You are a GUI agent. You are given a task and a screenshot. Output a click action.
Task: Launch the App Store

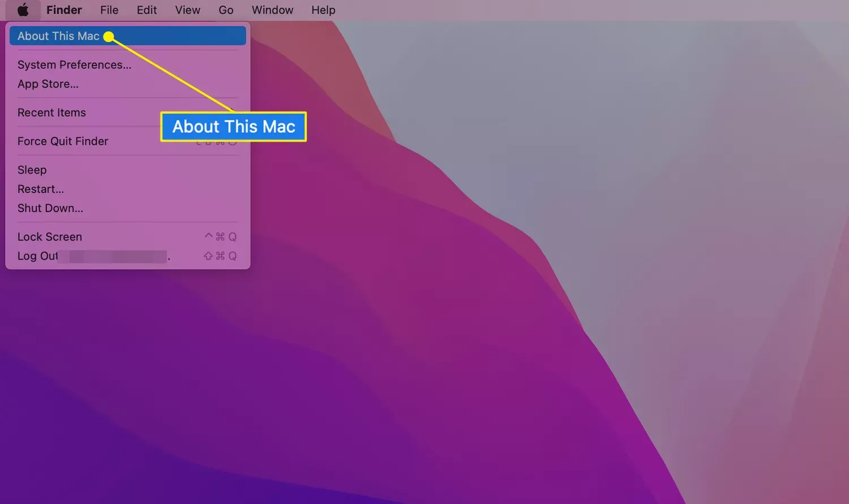click(48, 84)
